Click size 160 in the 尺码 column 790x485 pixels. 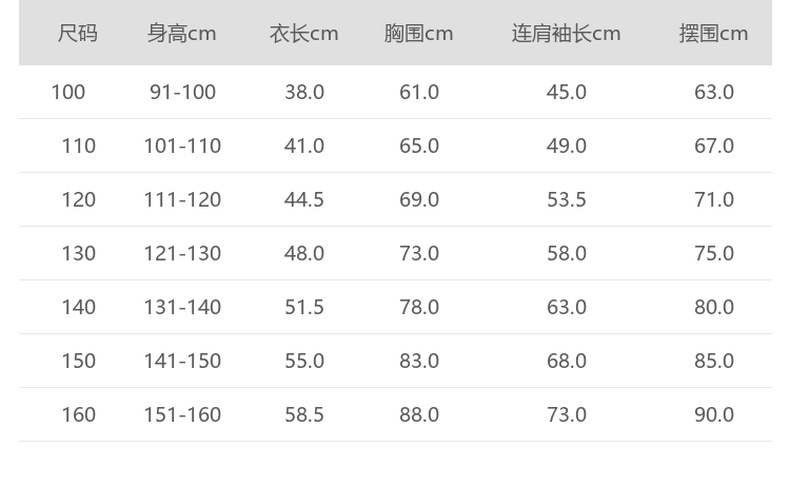pyautogui.click(x=78, y=415)
